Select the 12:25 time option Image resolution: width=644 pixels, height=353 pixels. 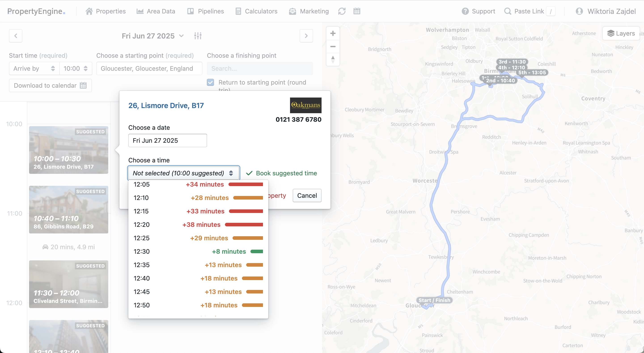pos(198,238)
